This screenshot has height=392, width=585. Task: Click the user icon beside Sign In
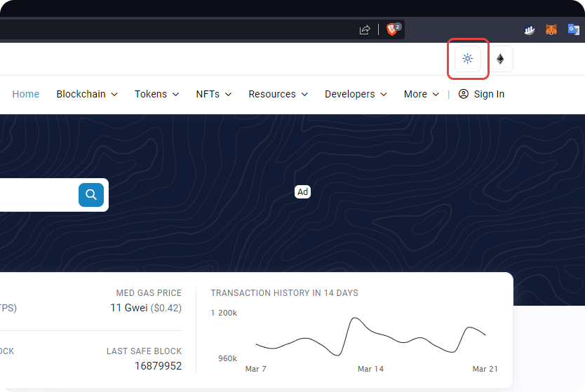point(463,94)
